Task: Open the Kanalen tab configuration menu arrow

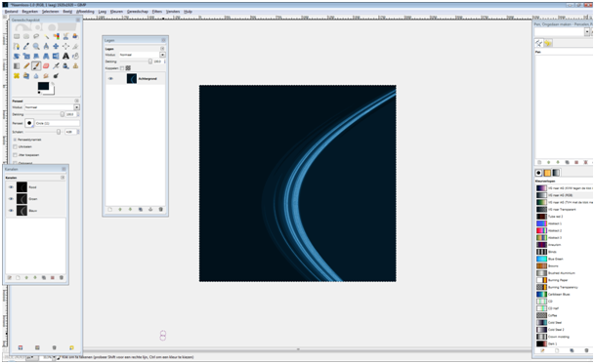Action: coord(63,178)
